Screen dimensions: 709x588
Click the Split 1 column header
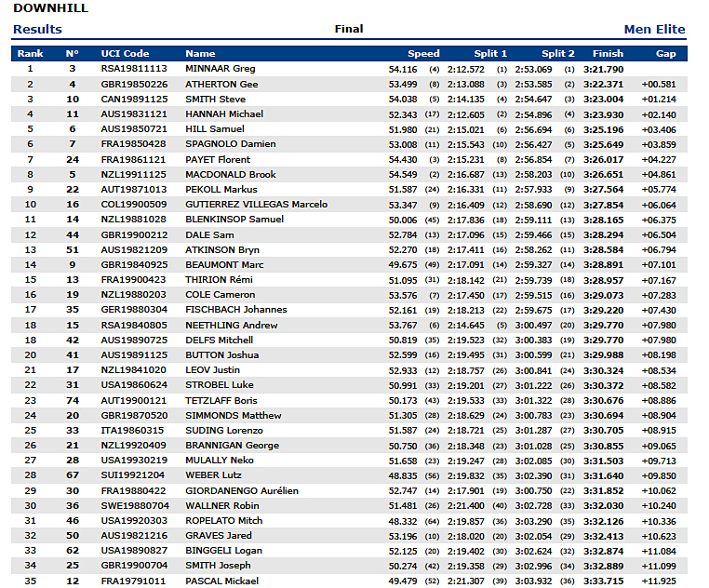coord(491,54)
